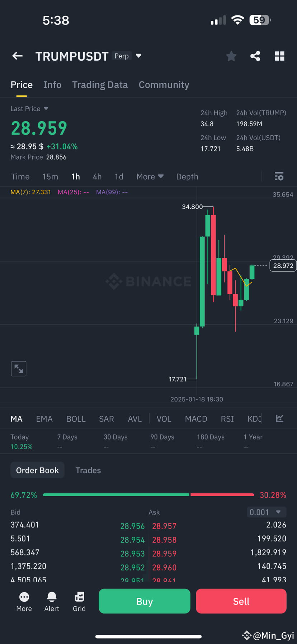Open chart settings via the filter icon

(x=279, y=176)
